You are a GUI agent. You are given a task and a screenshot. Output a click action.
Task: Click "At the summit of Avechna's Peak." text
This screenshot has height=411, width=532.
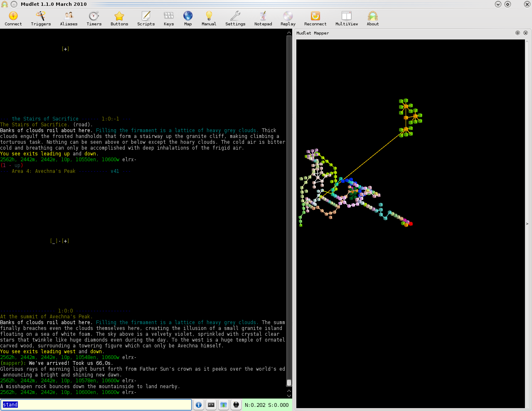pyautogui.click(x=47, y=317)
